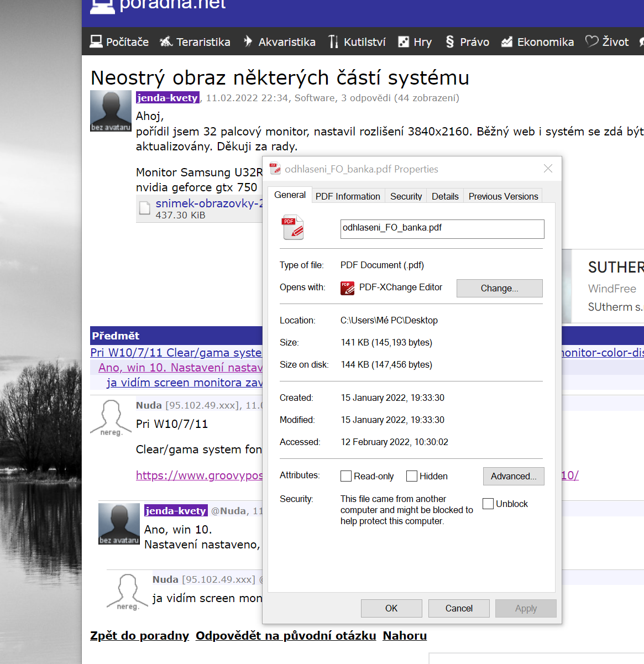
Task: Tick the Unblock checkbox
Action: click(488, 504)
